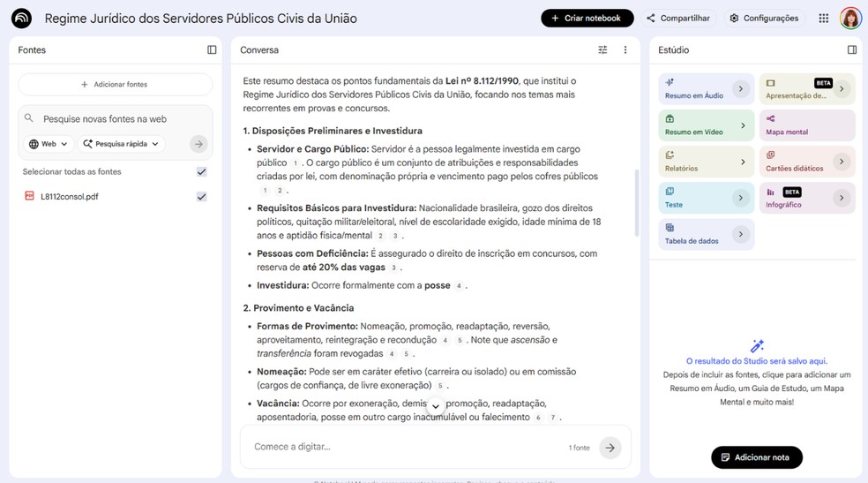
Task: Click the '1 fonte' source count label
Action: click(x=579, y=448)
